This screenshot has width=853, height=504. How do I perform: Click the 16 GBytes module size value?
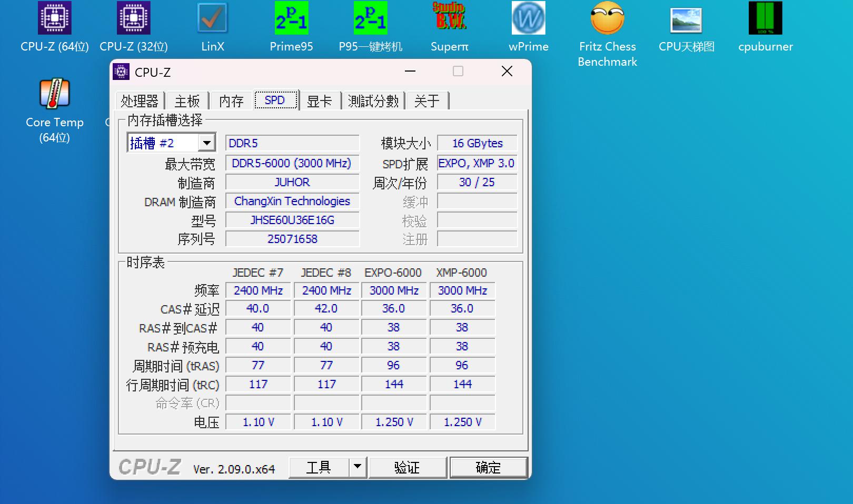(x=477, y=143)
